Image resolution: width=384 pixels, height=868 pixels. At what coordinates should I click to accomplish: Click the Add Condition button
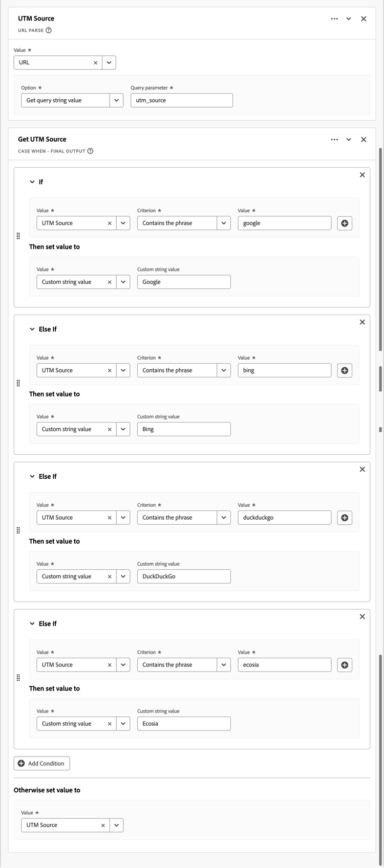[42, 763]
